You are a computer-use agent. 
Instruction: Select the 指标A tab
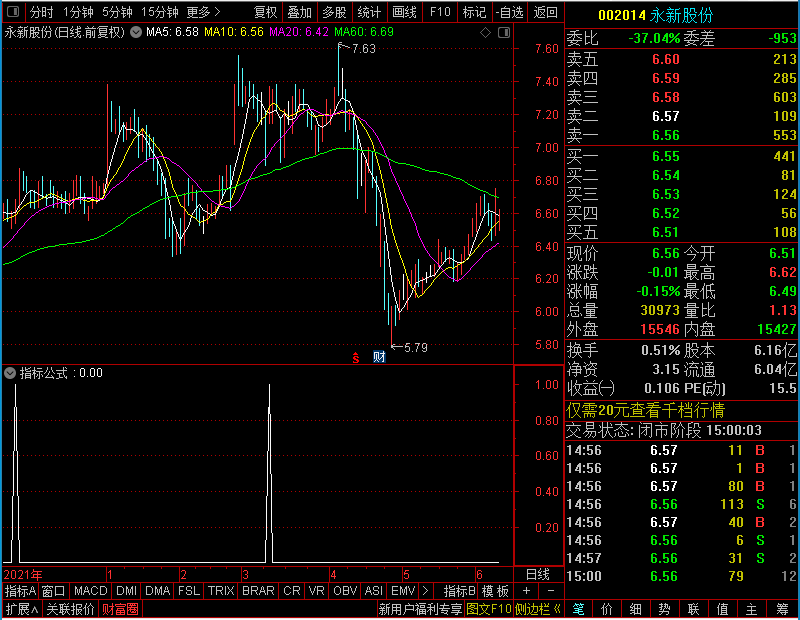(20, 591)
